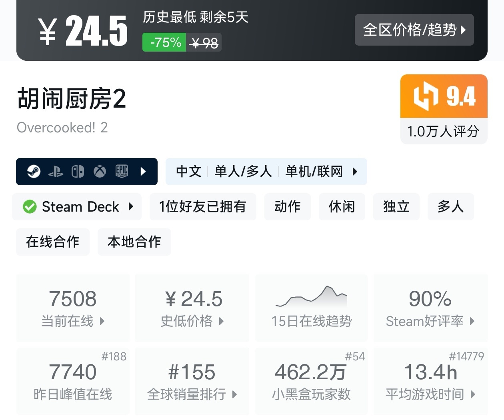This screenshot has height=420, width=504.
Task: Open Steam好评率 review details
Action: click(430, 308)
